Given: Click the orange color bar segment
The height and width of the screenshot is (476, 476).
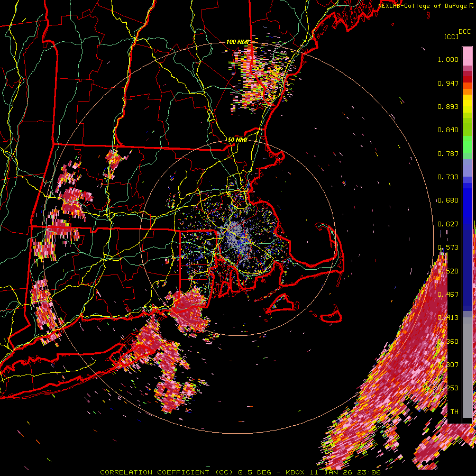Looking at the screenshot, I should click(x=467, y=91).
